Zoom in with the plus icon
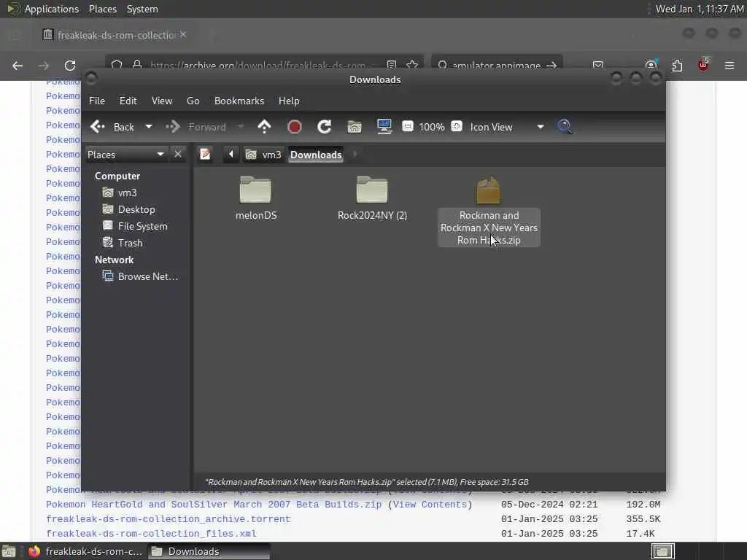Screen dimensions: 747x560 pos(457,126)
